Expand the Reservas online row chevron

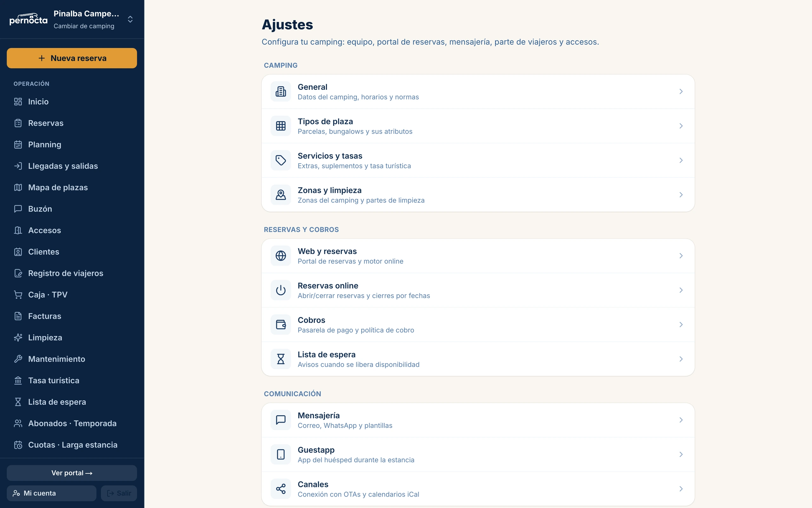click(x=681, y=290)
